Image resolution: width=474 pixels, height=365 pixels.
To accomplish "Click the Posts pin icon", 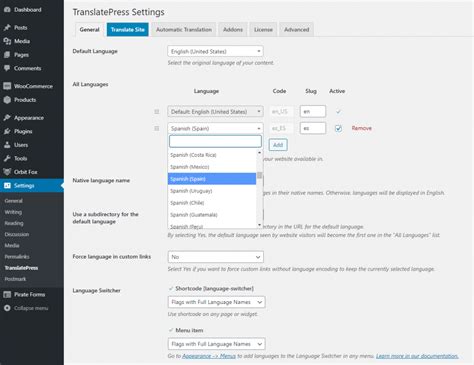I will tap(7, 27).
